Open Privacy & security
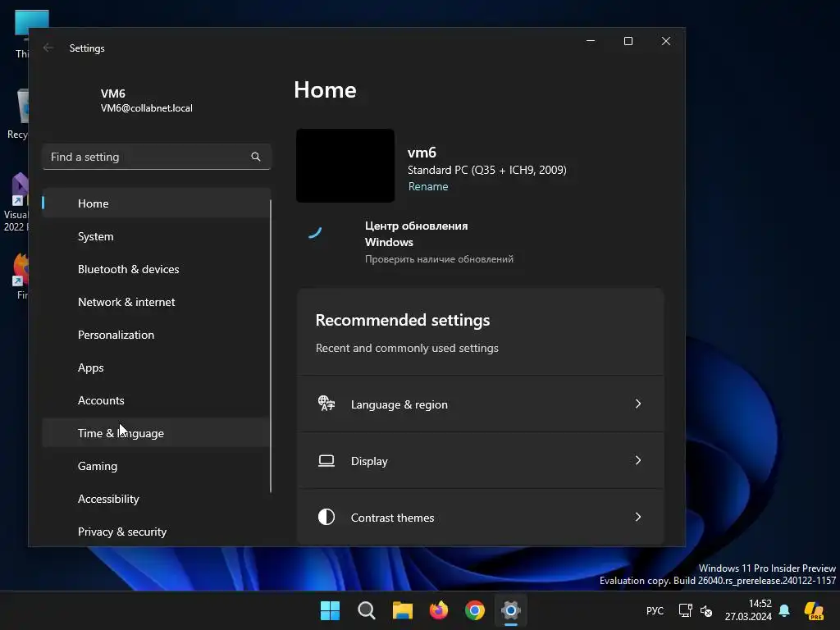This screenshot has width=840, height=630. (155, 532)
